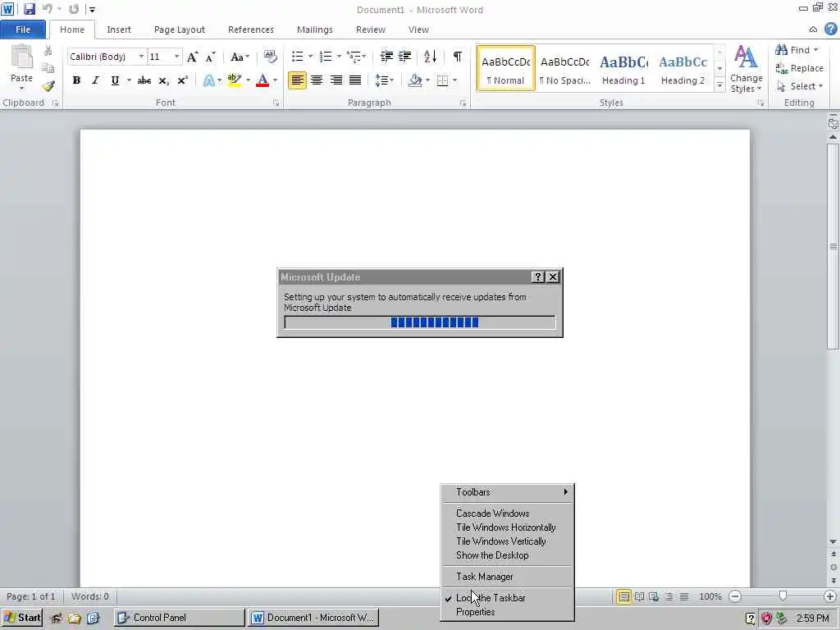Click the Clear Formatting icon
The height and width of the screenshot is (630, 840).
point(271,57)
